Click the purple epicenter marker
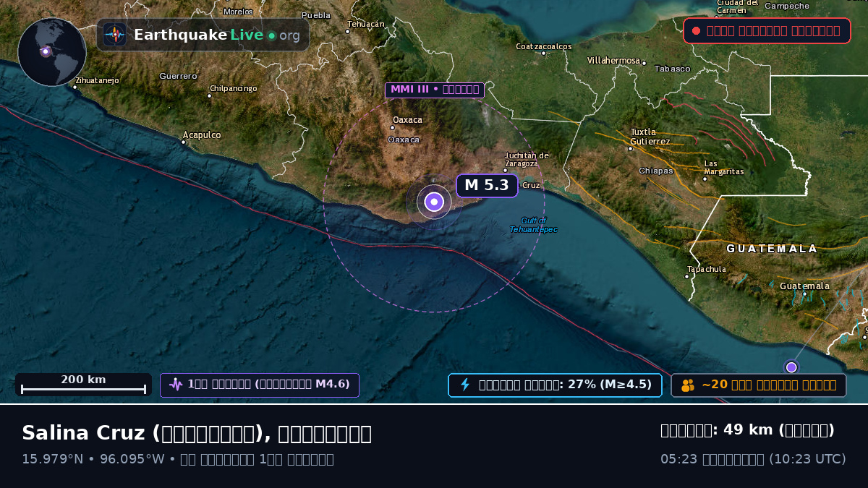Screen dimensions: 868x488 point(434,202)
